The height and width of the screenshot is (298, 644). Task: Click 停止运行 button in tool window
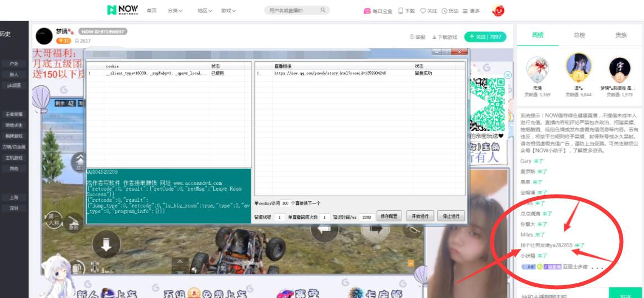coord(451,216)
